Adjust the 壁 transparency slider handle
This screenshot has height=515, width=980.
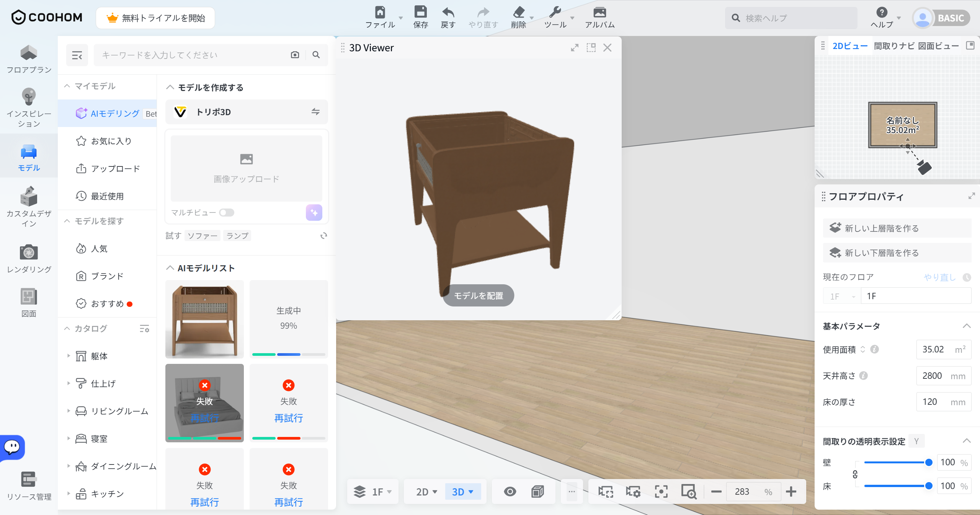929,463
